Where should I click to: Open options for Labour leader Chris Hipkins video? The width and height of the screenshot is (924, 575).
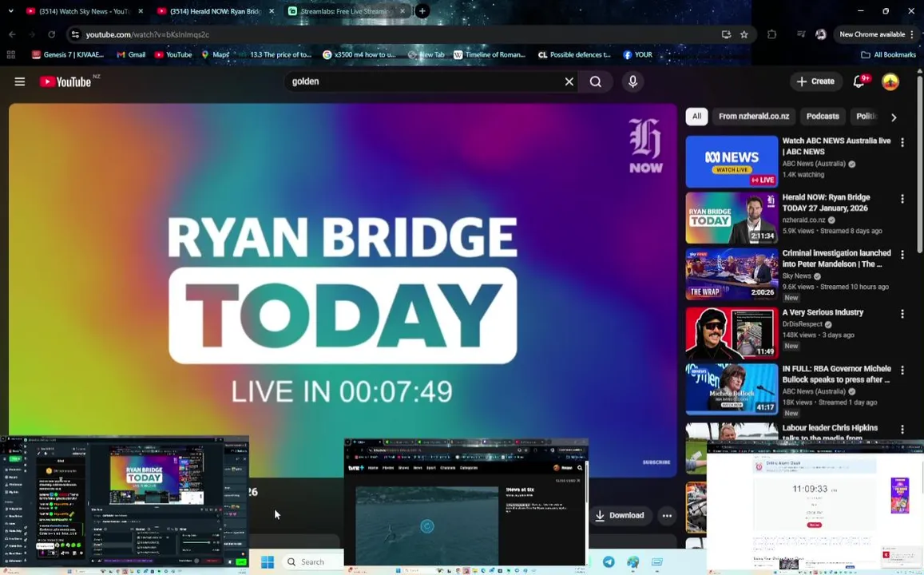point(902,430)
